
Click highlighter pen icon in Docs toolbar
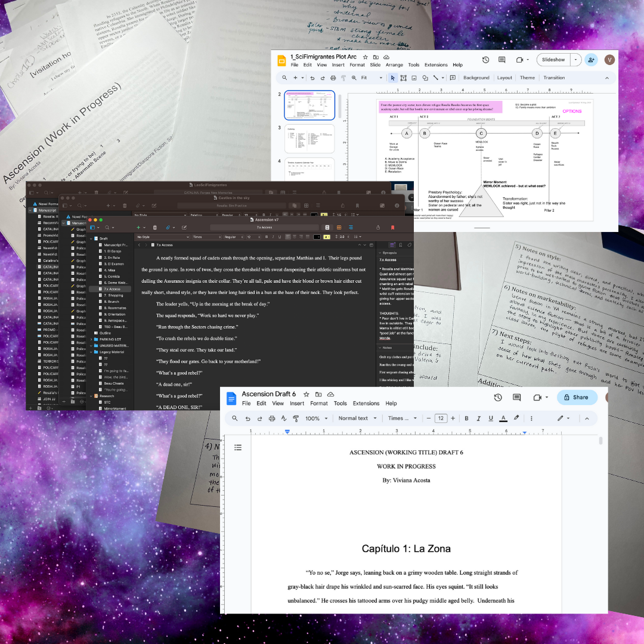coord(516,418)
